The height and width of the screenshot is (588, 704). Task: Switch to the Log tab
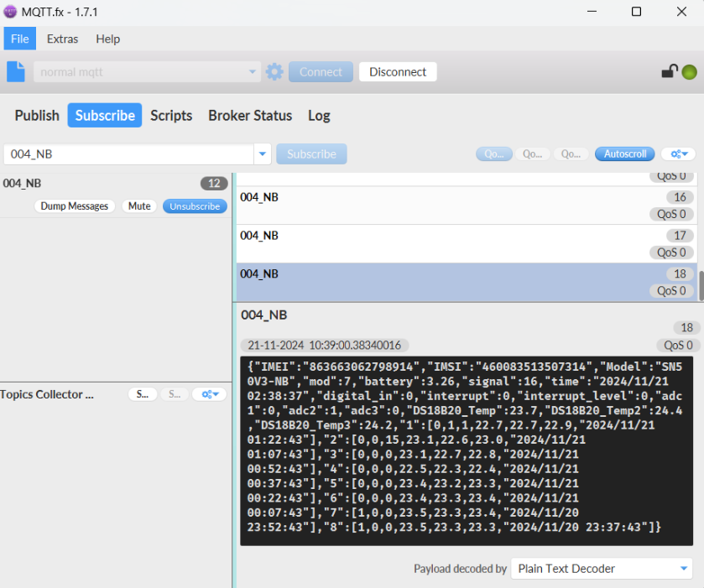coord(319,116)
